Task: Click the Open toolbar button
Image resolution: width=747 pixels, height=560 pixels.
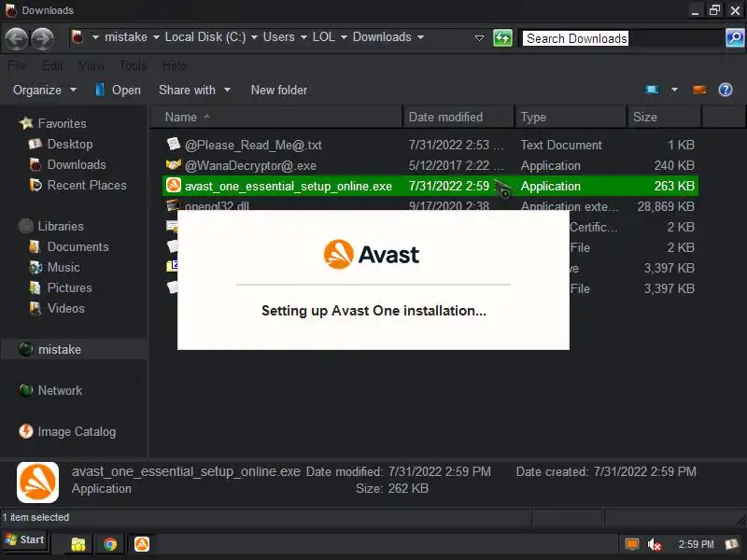Action: coord(118,90)
